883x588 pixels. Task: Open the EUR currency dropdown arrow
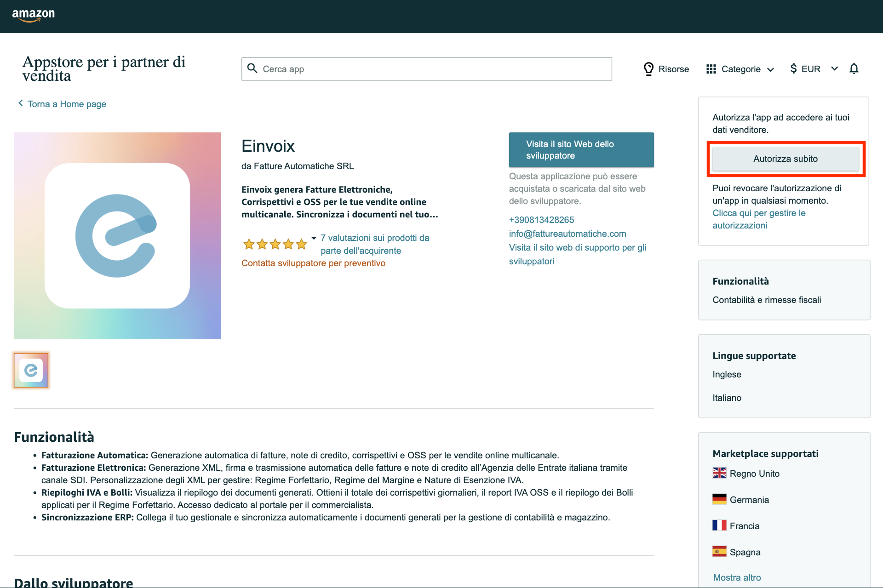(835, 69)
